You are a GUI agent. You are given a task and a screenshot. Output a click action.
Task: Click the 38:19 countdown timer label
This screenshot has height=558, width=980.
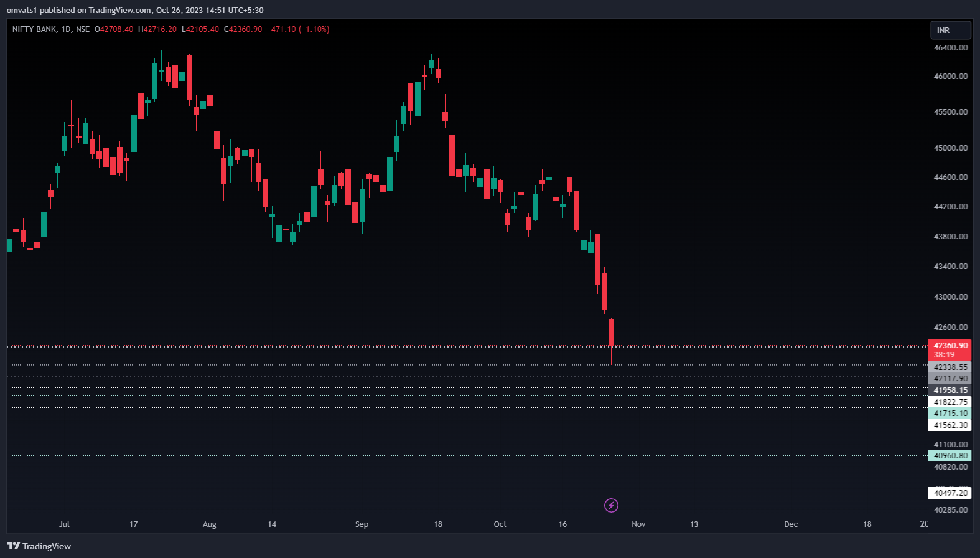(x=944, y=354)
